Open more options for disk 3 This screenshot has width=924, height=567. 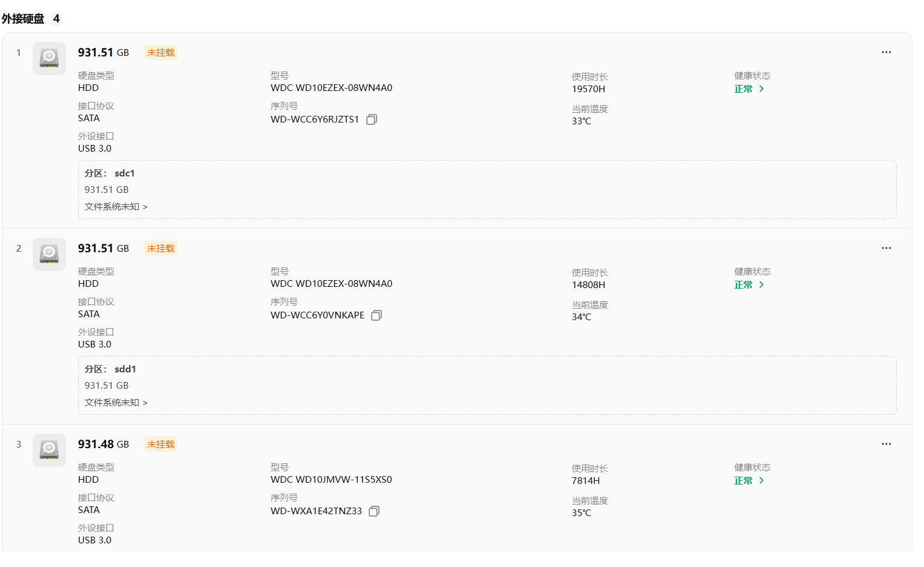click(x=886, y=444)
